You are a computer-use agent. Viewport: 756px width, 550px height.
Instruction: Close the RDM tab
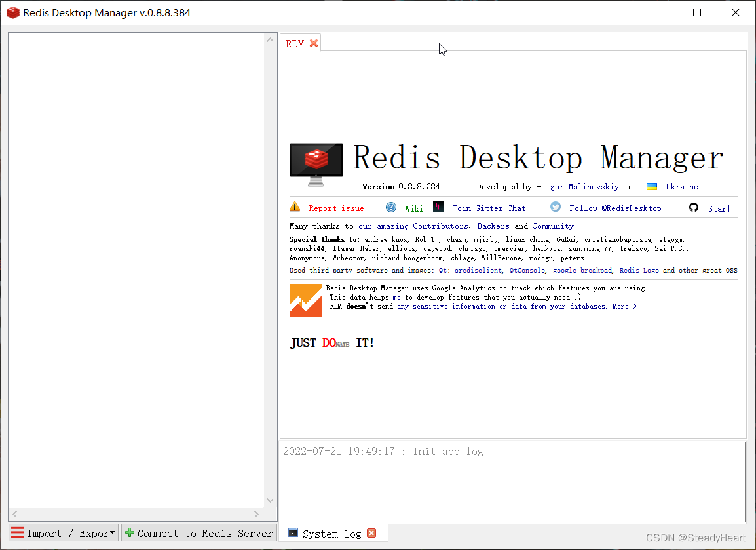(x=314, y=43)
